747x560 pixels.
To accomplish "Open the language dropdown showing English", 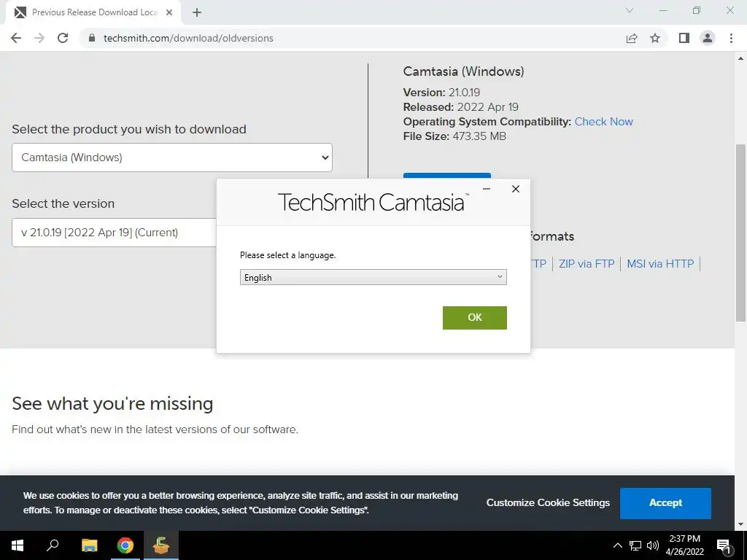I will click(x=373, y=277).
